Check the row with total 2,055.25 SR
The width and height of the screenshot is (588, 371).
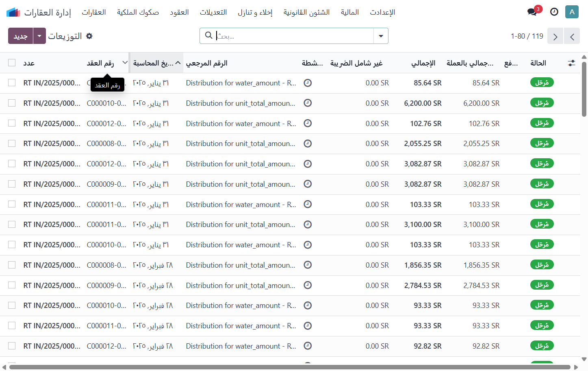click(x=12, y=143)
